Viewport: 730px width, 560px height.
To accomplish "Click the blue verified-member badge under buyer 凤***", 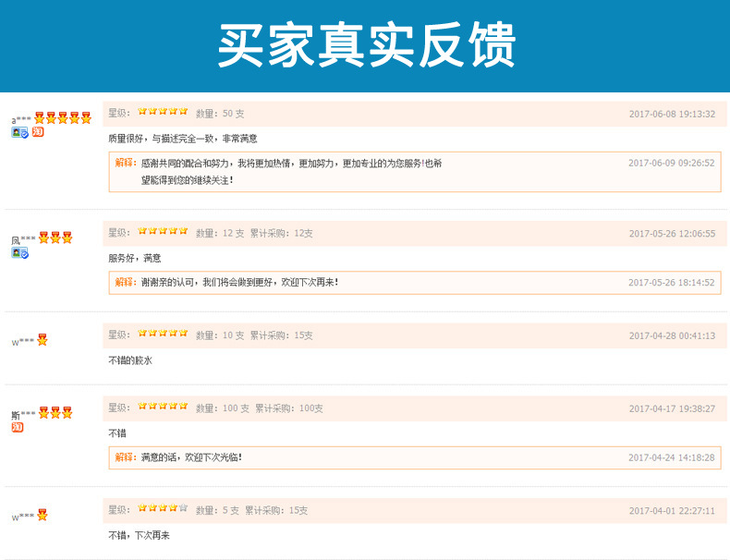I will pos(19,252).
